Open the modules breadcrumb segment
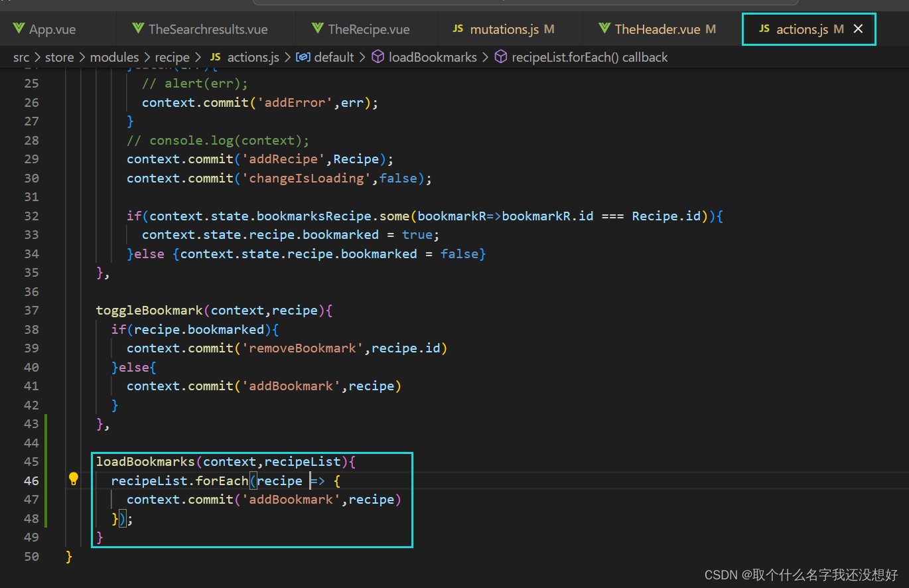 114,57
